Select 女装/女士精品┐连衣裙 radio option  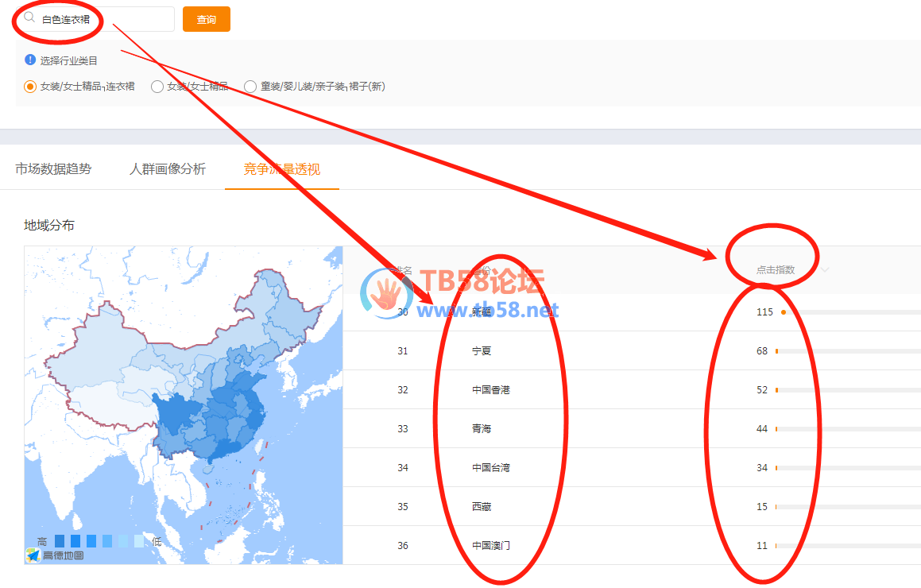click(30, 86)
